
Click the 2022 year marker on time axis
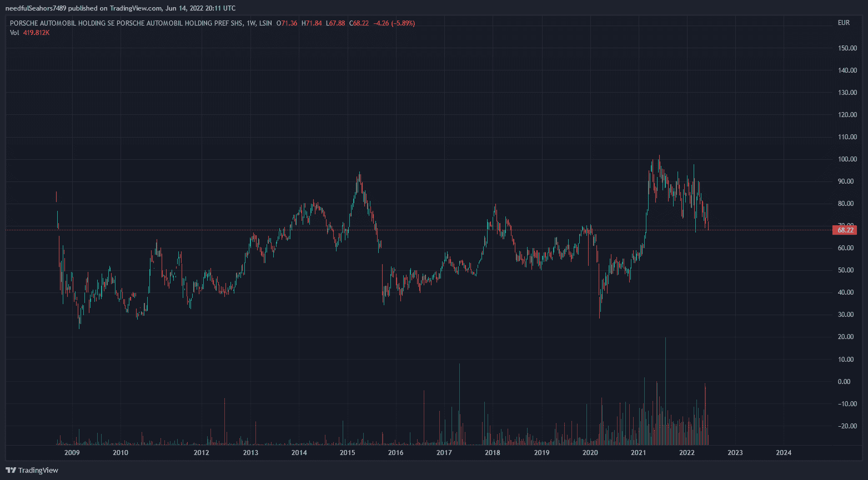687,453
